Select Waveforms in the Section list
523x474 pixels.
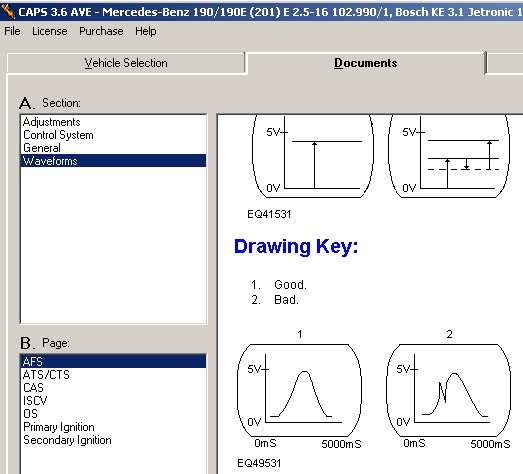tap(113, 161)
